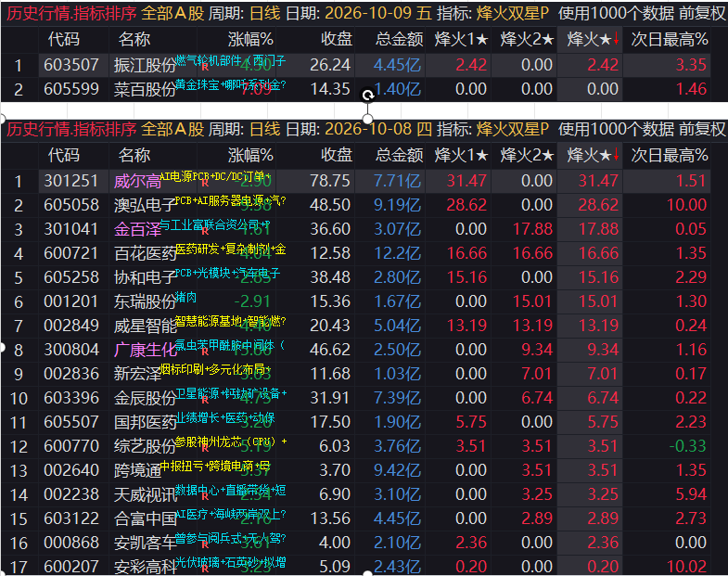Select stock name 安彩高科

pyautogui.click(x=145, y=568)
